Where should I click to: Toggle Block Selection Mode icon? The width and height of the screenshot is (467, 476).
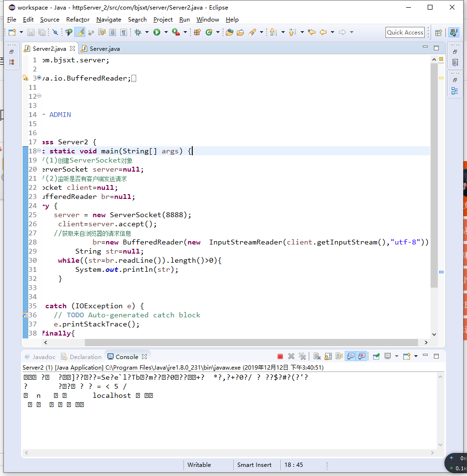click(x=113, y=32)
